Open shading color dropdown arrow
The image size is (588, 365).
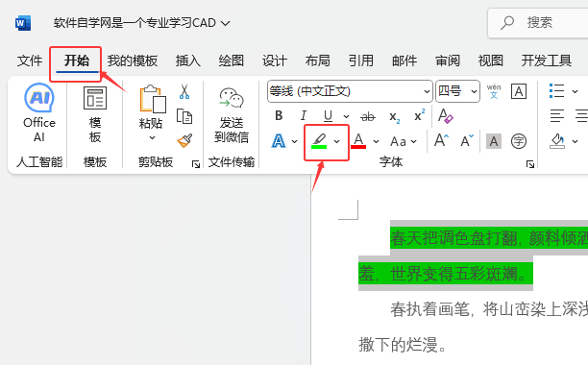click(575, 141)
